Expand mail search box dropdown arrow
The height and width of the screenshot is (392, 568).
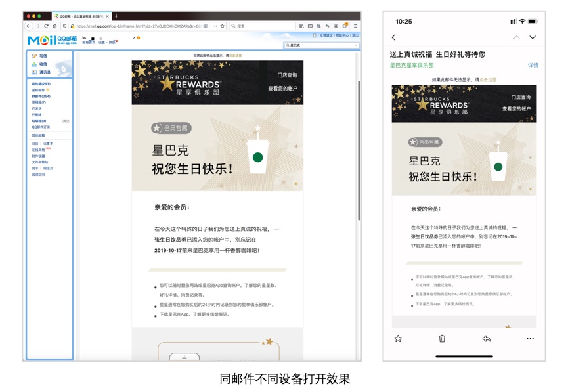coord(357,45)
